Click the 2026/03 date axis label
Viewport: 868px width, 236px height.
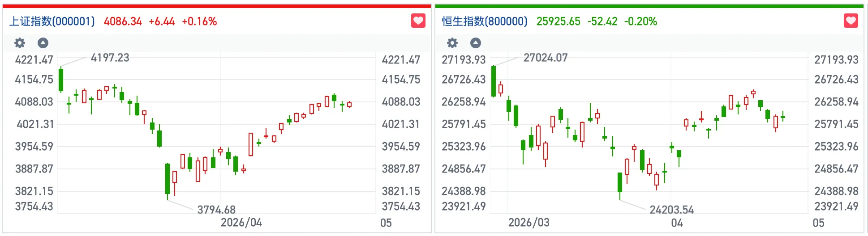(529, 223)
